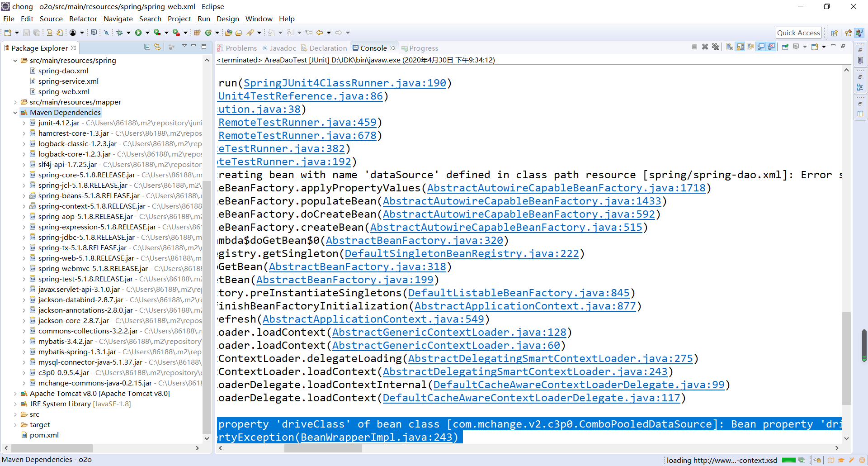Click the Last Edit Location icon

pyautogui.click(x=309, y=33)
